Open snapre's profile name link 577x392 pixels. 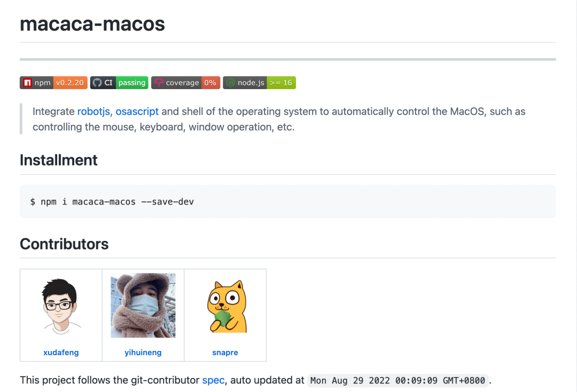(x=225, y=352)
